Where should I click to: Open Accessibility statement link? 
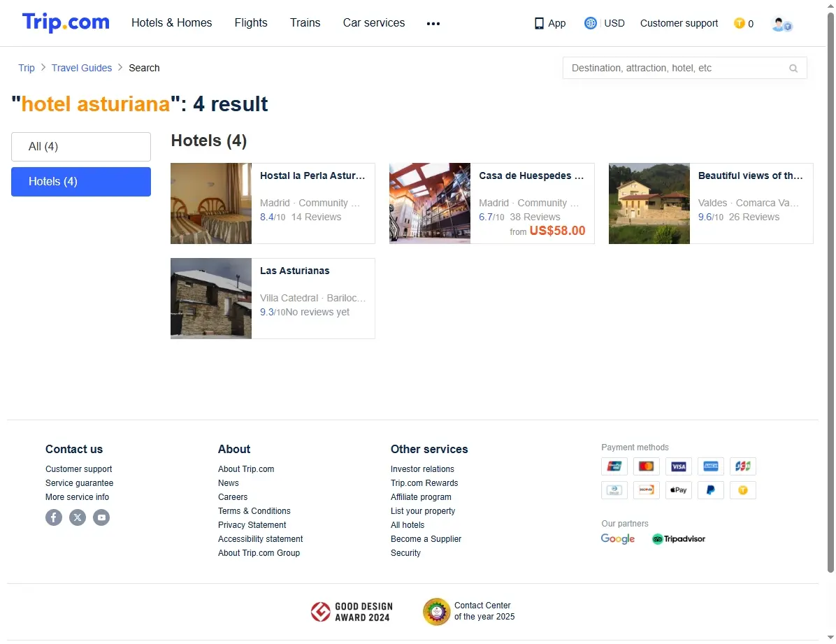(260, 539)
